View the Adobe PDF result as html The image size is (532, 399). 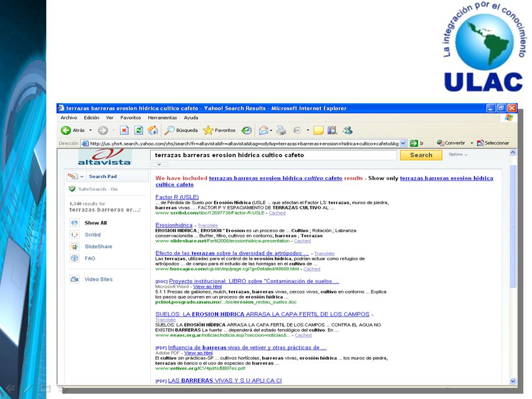(x=198, y=353)
